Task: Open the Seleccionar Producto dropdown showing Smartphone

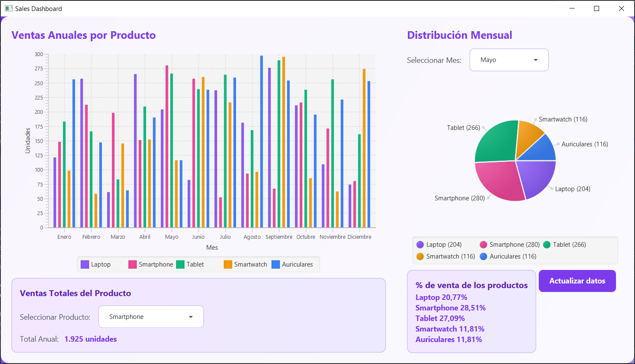Action: (x=151, y=317)
